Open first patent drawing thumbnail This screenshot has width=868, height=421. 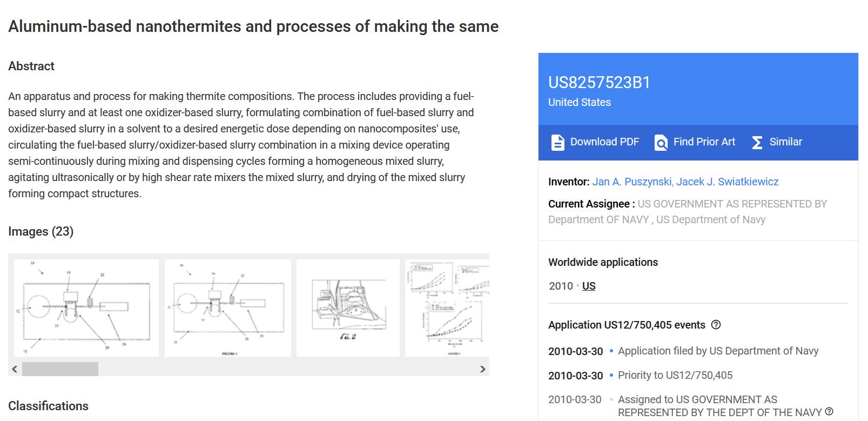86,308
